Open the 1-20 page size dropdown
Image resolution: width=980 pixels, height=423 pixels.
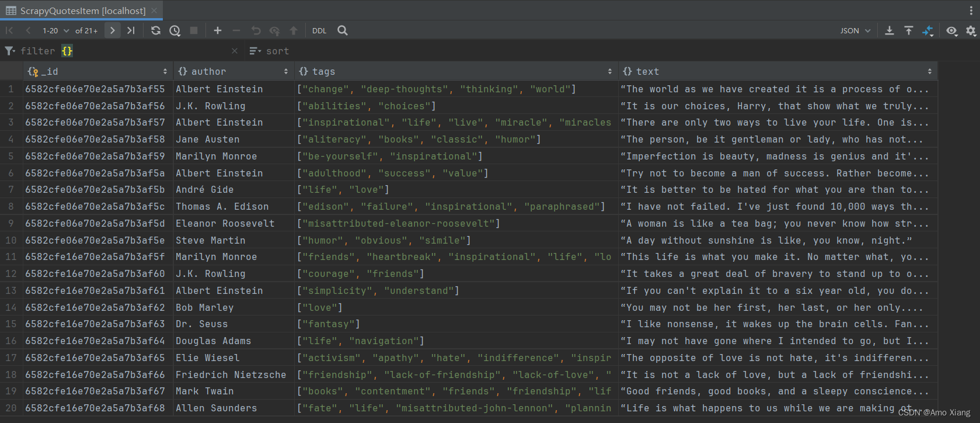[55, 30]
